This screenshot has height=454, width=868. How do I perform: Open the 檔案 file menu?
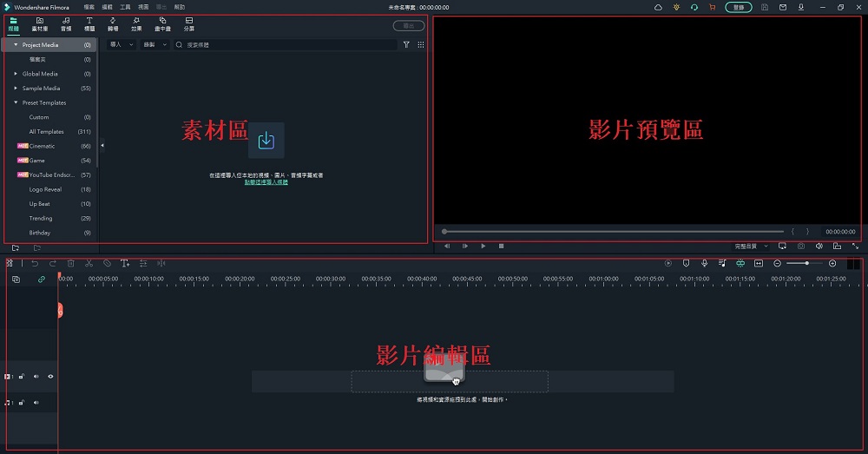[x=89, y=7]
